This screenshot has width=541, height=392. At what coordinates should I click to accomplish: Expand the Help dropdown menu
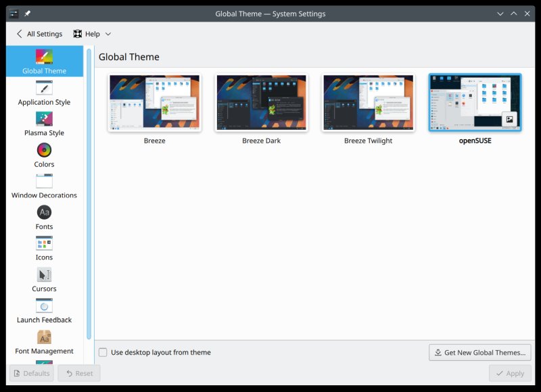click(92, 34)
